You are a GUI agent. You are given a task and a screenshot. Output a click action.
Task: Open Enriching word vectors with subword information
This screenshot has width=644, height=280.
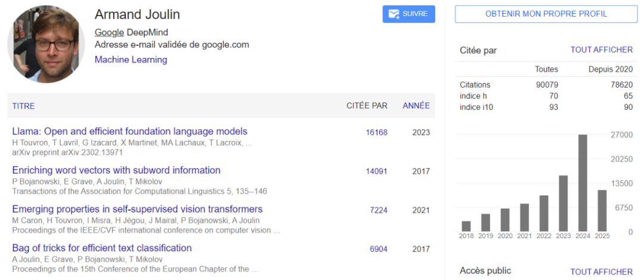pyautogui.click(x=116, y=170)
